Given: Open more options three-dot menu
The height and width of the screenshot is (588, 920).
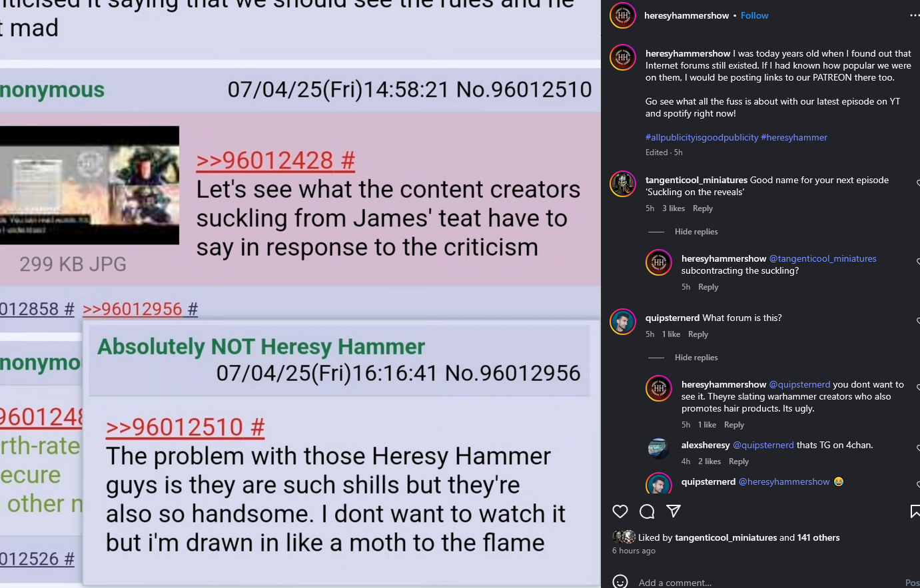Looking at the screenshot, I should pyautogui.click(x=915, y=15).
